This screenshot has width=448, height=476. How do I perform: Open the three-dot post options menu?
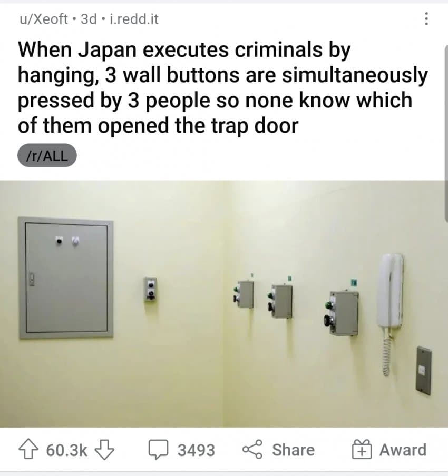pyautogui.click(x=426, y=19)
